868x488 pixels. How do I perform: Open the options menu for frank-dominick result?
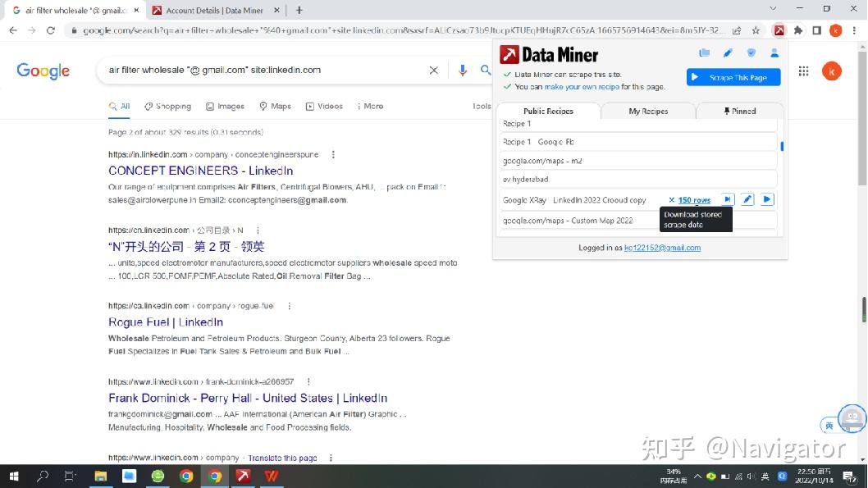click(308, 381)
